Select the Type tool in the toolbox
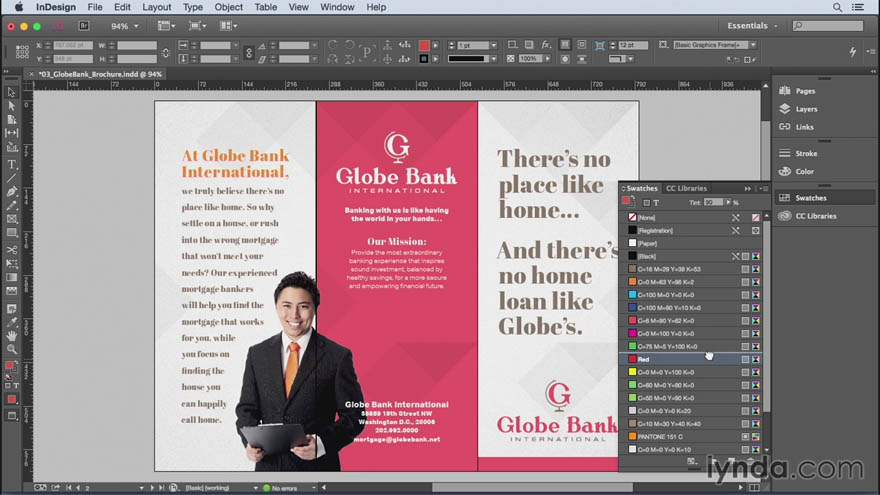This screenshot has width=880, height=495. point(12,164)
